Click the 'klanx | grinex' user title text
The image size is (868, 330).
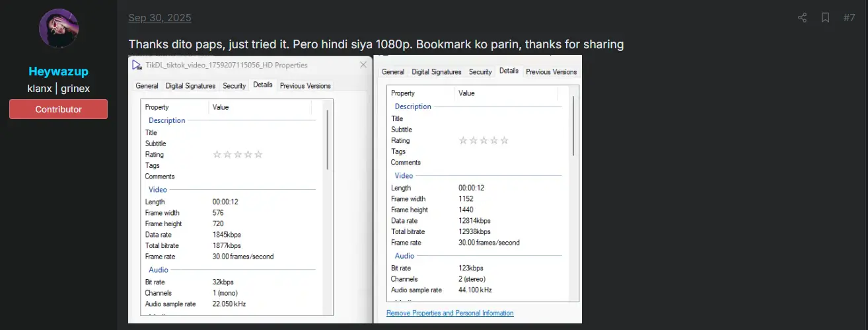tap(59, 88)
